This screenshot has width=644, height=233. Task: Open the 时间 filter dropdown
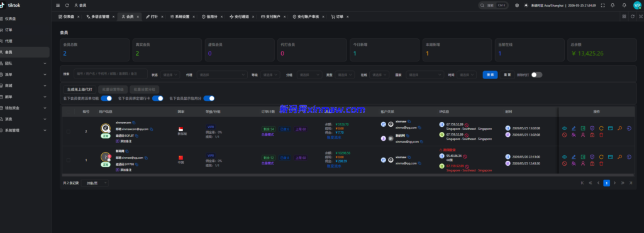467,75
